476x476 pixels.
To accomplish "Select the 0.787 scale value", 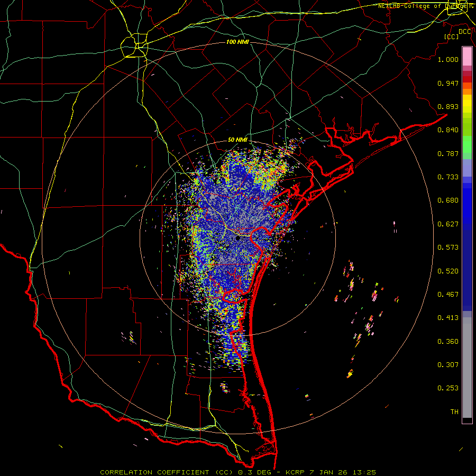I will point(448,153).
